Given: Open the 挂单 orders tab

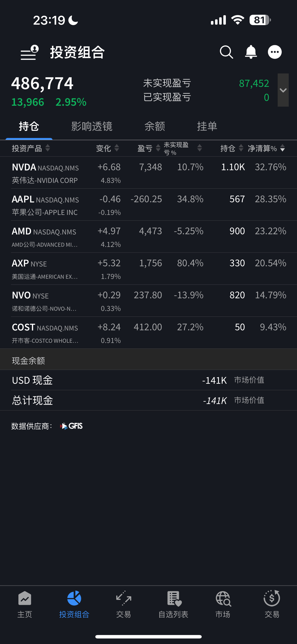Looking at the screenshot, I should coord(207,126).
